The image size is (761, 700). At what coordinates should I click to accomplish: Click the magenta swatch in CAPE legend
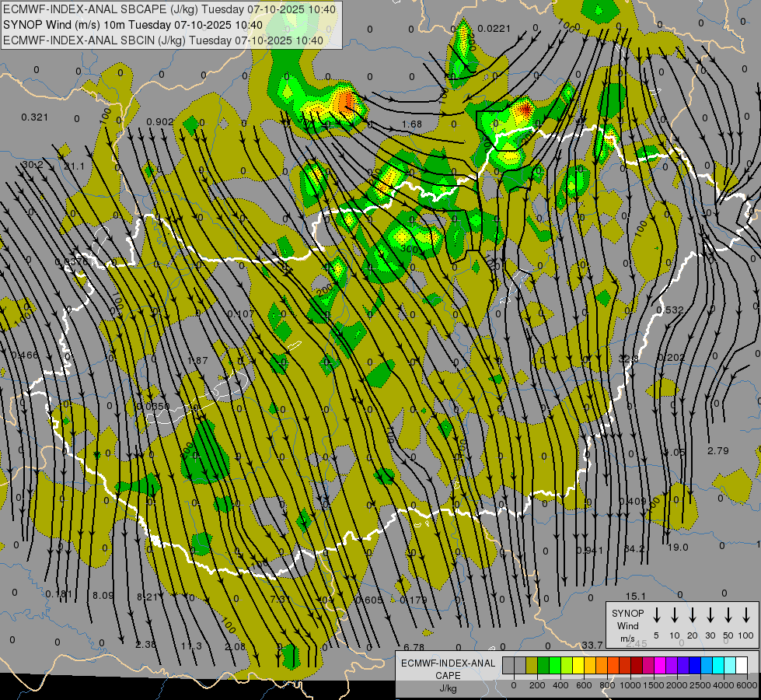pyautogui.click(x=659, y=665)
